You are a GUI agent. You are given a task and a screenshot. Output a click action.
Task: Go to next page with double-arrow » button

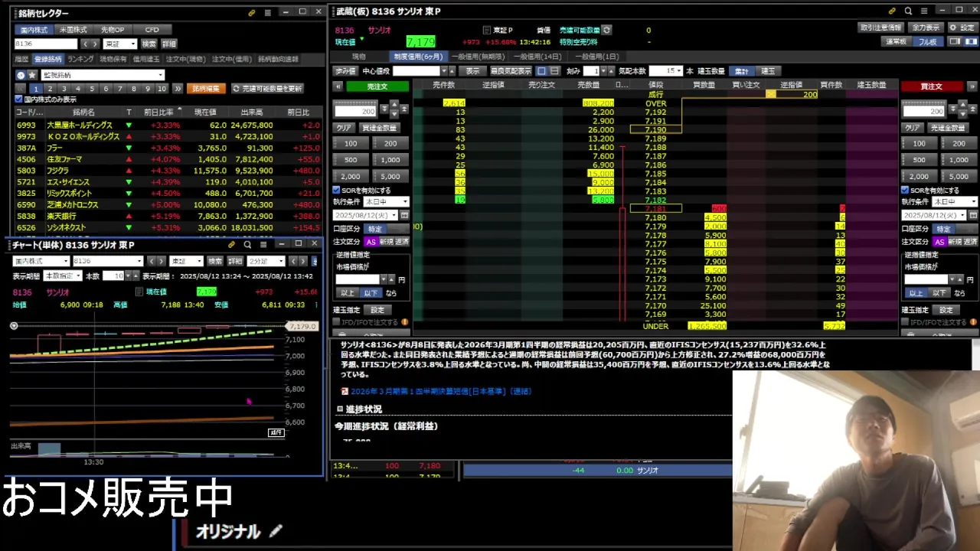click(178, 89)
